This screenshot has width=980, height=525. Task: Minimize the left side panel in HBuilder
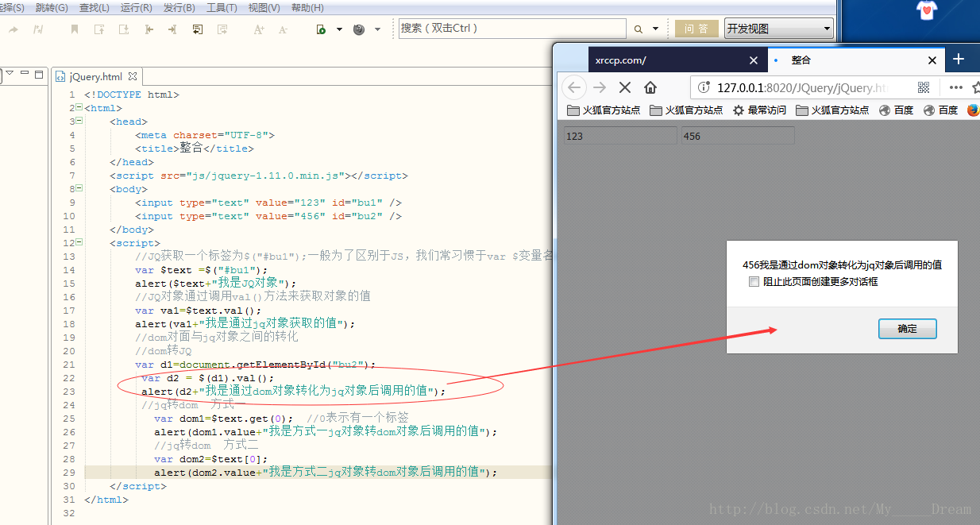click(x=25, y=73)
